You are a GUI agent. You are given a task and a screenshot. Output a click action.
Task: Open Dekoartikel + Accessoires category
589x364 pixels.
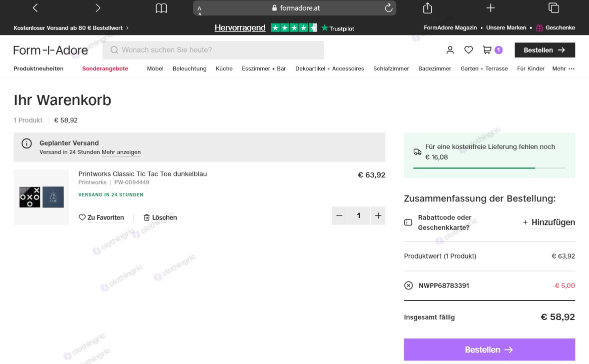pos(329,68)
